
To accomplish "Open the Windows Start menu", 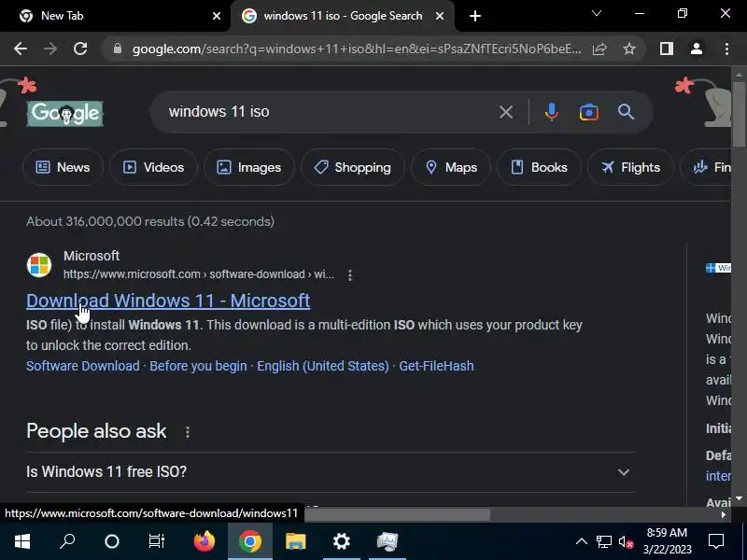I will coord(22,541).
